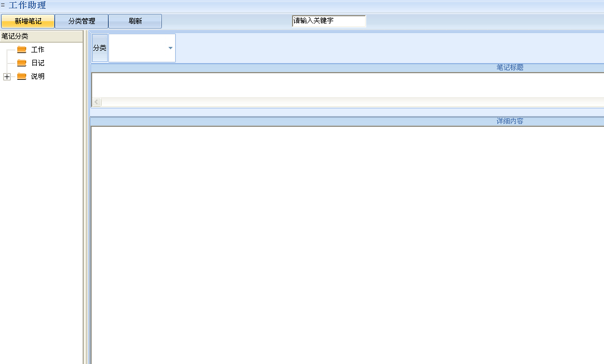
Task: Focus the 请输入关键字 search box
Action: point(329,21)
